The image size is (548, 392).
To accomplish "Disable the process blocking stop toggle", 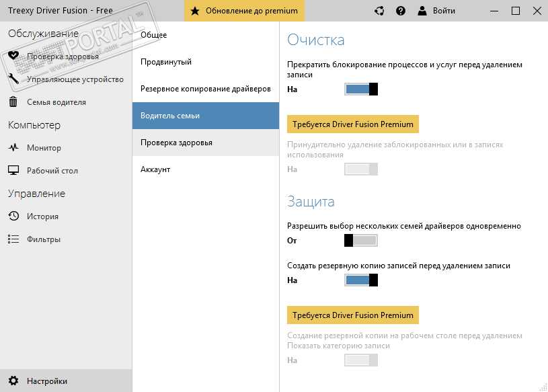I will [361, 89].
